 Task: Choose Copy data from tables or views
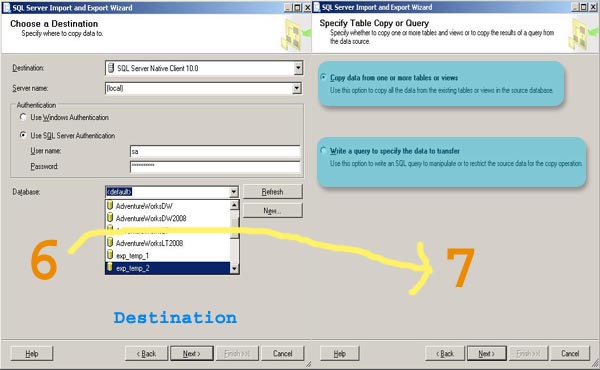[x=323, y=77]
